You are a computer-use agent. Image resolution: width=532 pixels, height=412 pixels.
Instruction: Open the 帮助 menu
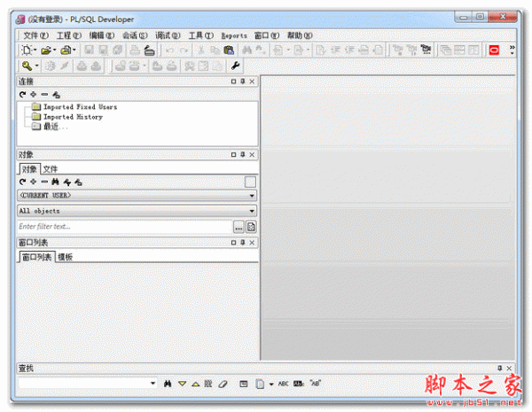(300, 35)
